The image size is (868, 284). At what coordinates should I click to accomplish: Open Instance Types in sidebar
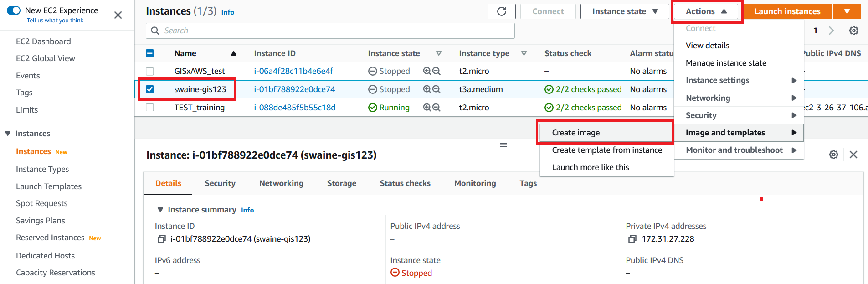coord(42,169)
